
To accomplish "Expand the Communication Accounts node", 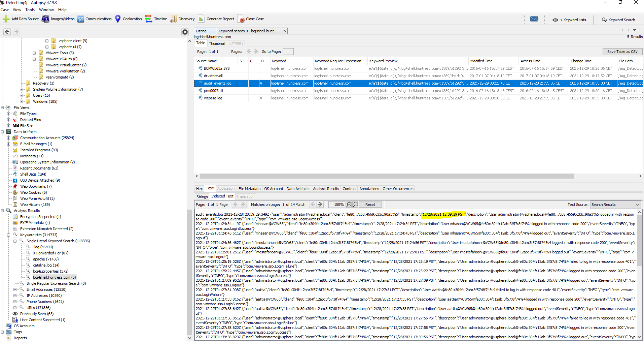I will [x=9, y=138].
